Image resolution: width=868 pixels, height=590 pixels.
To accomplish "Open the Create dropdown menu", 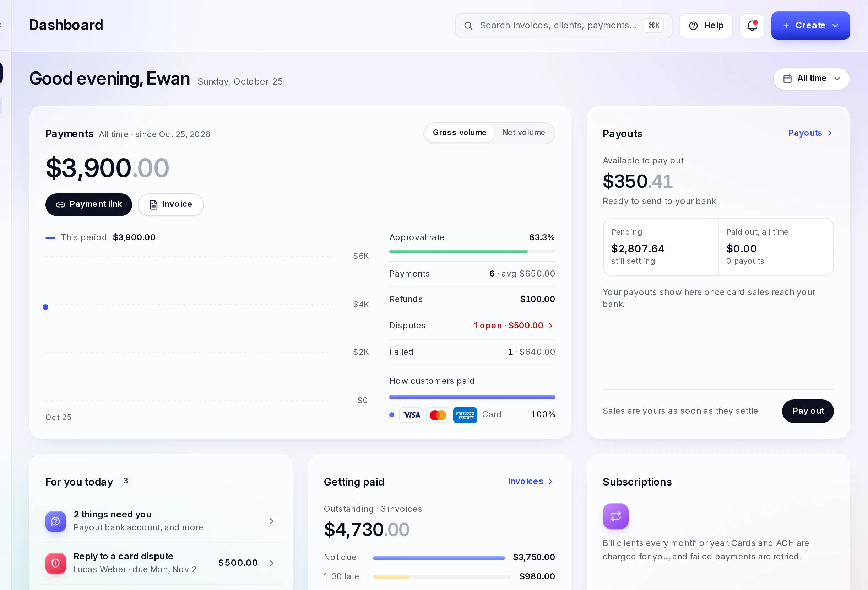I will point(810,26).
